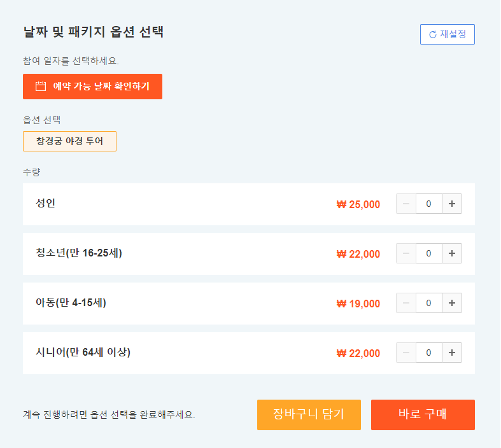This screenshot has height=448, width=501.
Task: Click the 바로 구매 buy now button
Action: (423, 415)
